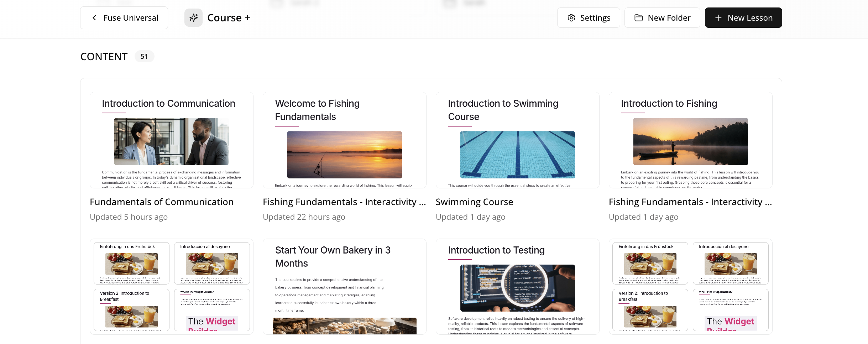Image resolution: width=868 pixels, height=344 pixels.
Task: Open Introduction to Swimming Course thumbnail
Action: (518, 140)
